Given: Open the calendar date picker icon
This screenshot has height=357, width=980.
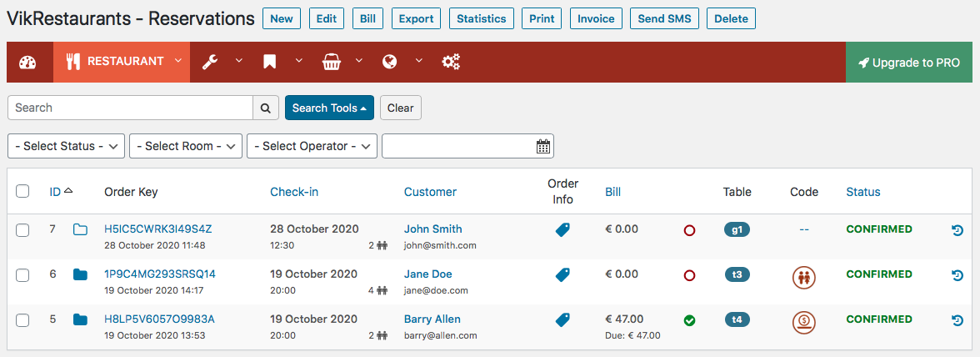Looking at the screenshot, I should pos(543,146).
